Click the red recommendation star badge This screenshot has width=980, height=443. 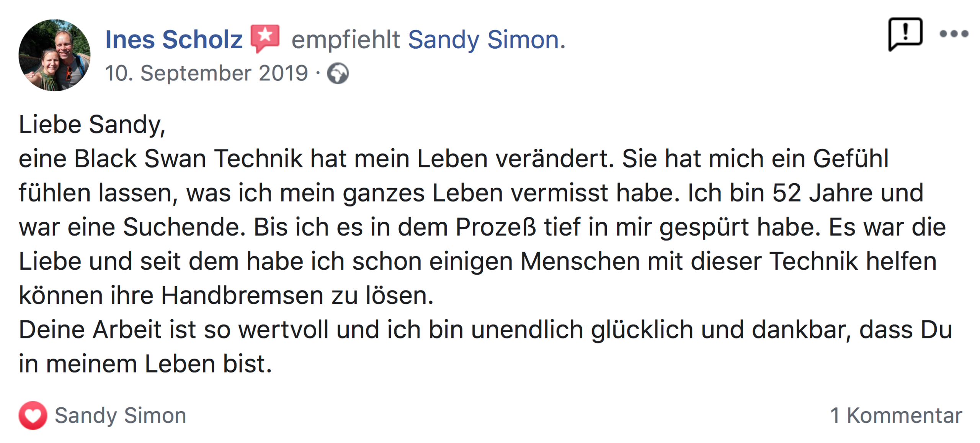pos(265,38)
